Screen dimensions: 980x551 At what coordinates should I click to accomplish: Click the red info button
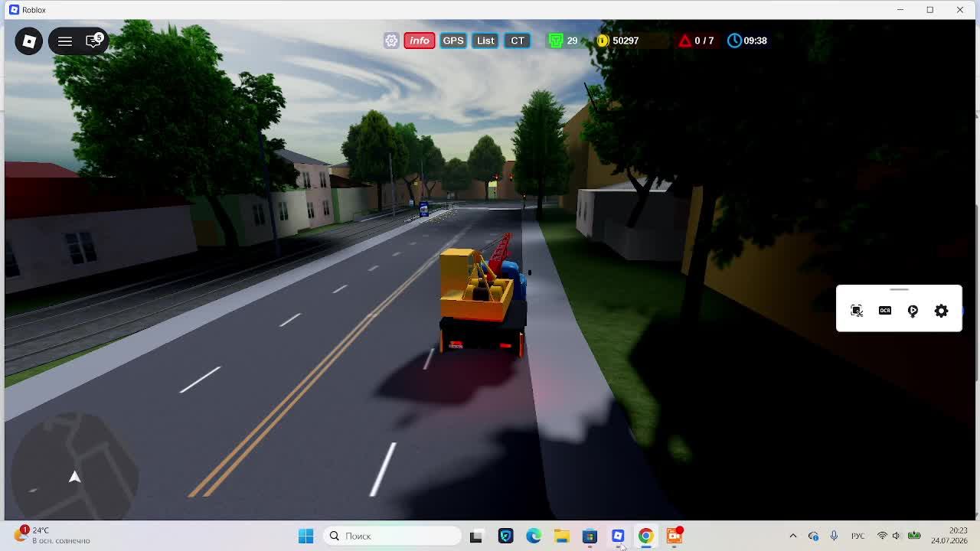click(420, 41)
